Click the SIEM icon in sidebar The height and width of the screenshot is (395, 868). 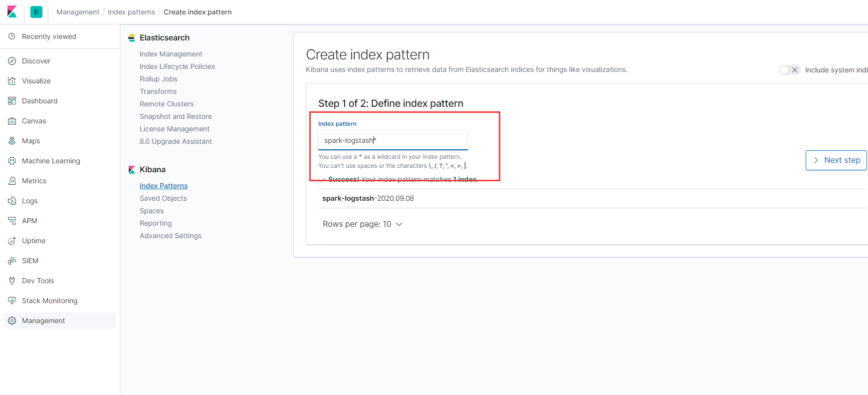pyautogui.click(x=12, y=261)
